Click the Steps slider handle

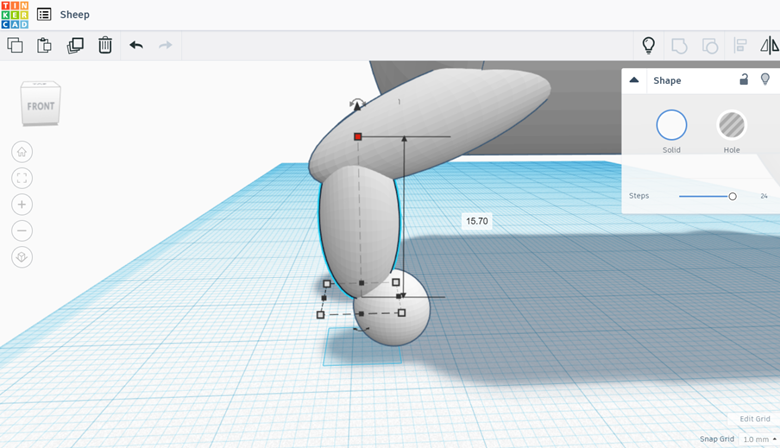(732, 196)
